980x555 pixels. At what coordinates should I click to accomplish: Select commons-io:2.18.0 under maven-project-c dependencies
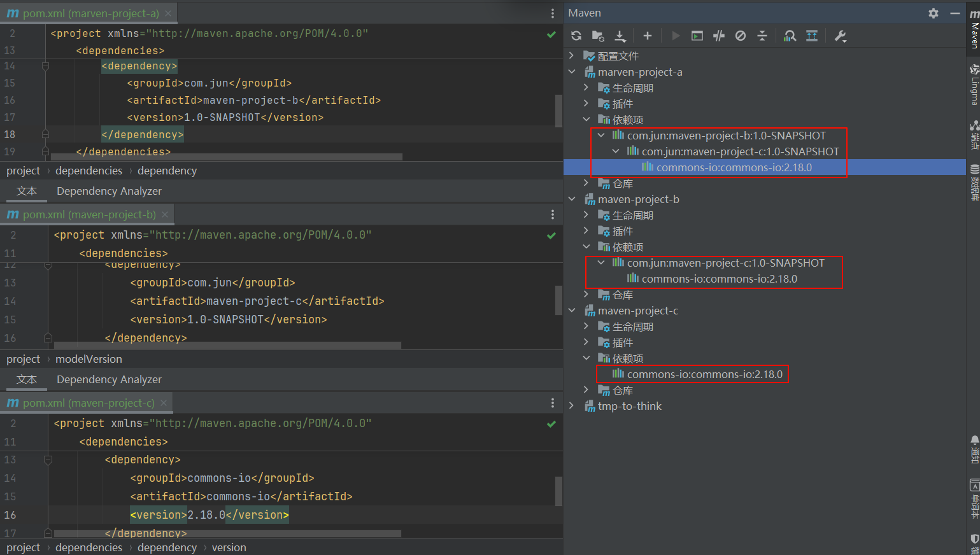point(704,374)
